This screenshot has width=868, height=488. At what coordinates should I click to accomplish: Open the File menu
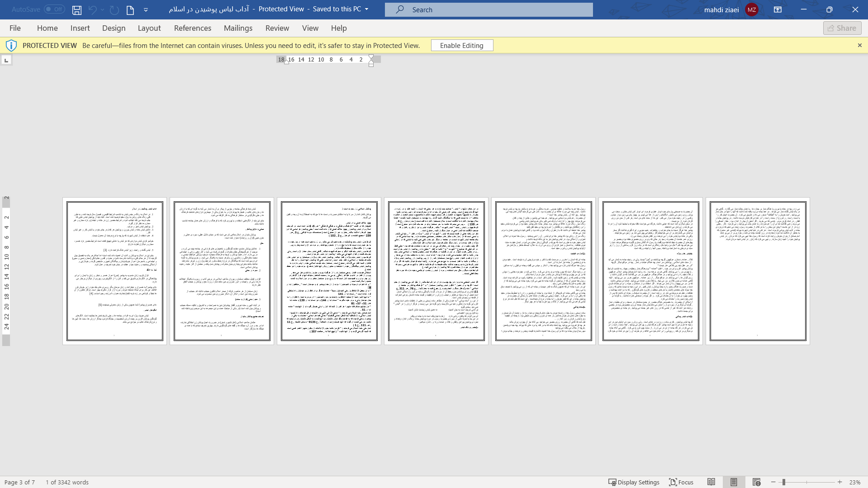click(x=15, y=28)
